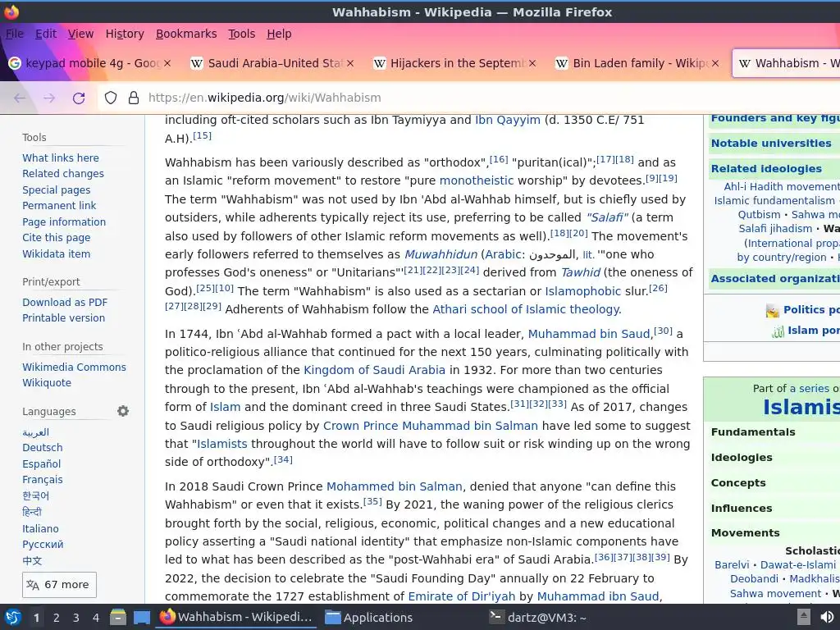Screen dimensions: 840x630
Task: Open the Muhammad bin Saud link
Action: [589, 334]
